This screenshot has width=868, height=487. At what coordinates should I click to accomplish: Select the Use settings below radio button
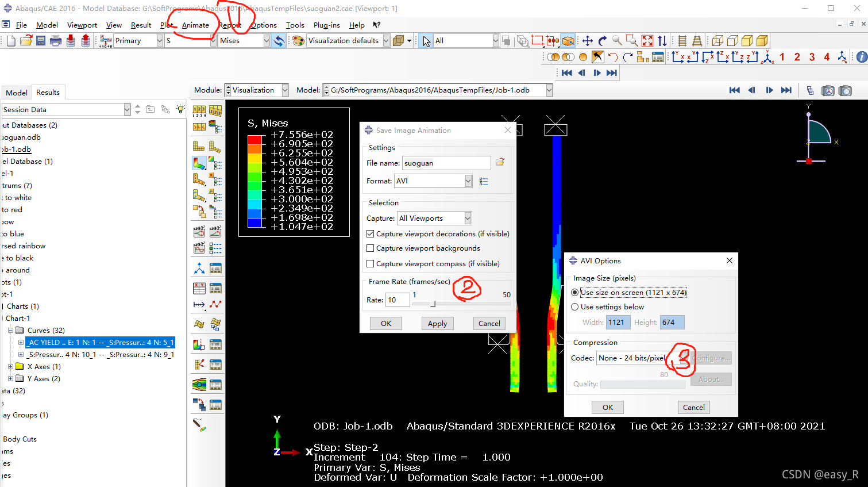[574, 307]
